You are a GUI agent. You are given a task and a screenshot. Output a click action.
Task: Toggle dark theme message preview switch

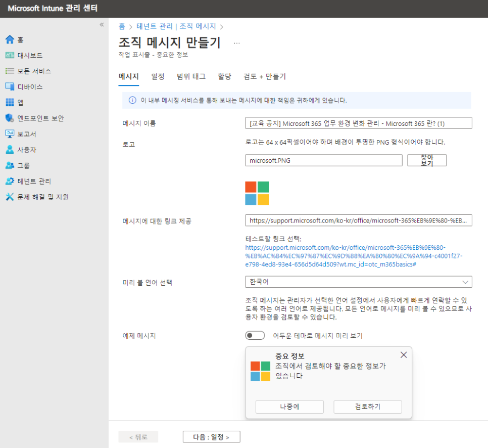[255, 336]
